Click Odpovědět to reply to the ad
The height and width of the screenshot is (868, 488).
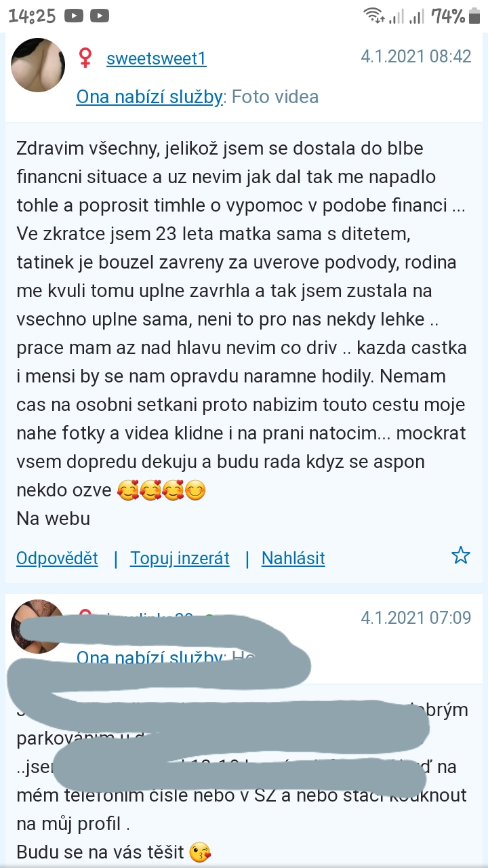tap(57, 558)
